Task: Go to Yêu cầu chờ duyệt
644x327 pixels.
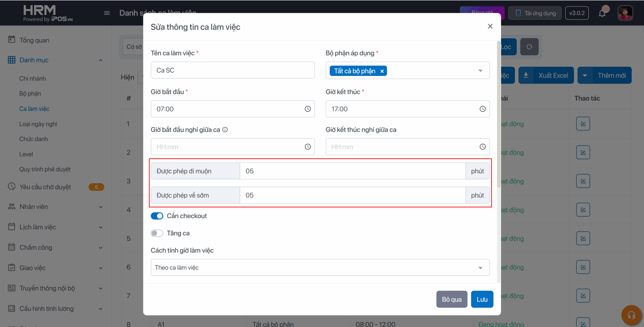Action: coord(45,187)
